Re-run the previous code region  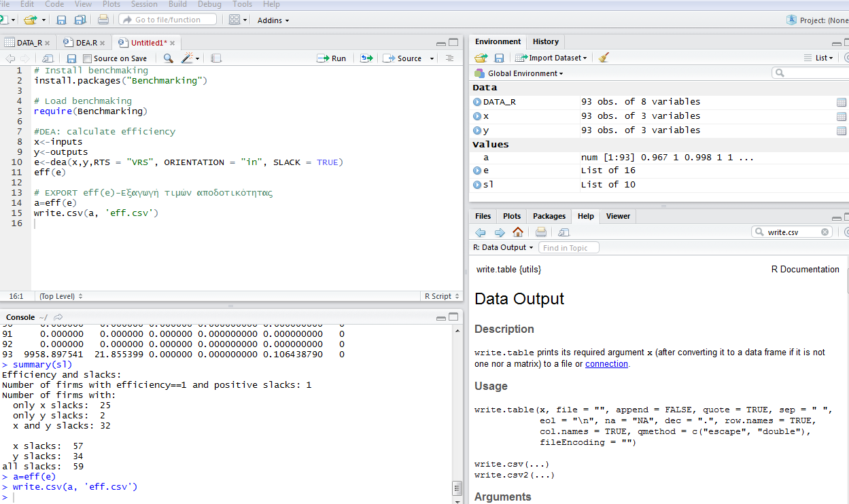[x=366, y=58]
